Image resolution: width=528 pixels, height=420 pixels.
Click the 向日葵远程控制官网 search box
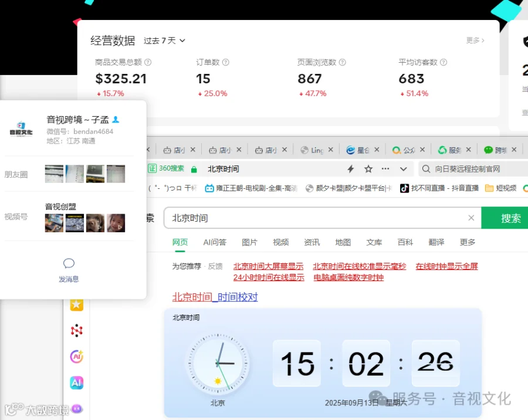[x=473, y=169]
